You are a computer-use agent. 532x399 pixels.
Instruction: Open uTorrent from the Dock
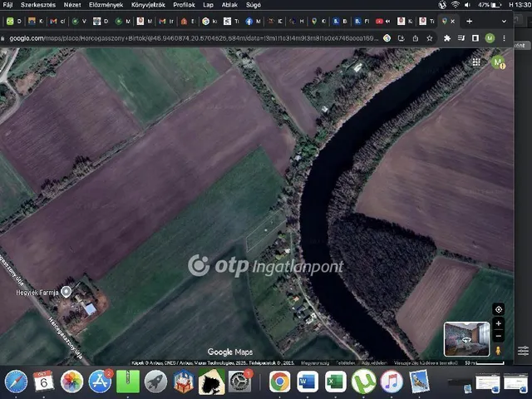click(363, 382)
